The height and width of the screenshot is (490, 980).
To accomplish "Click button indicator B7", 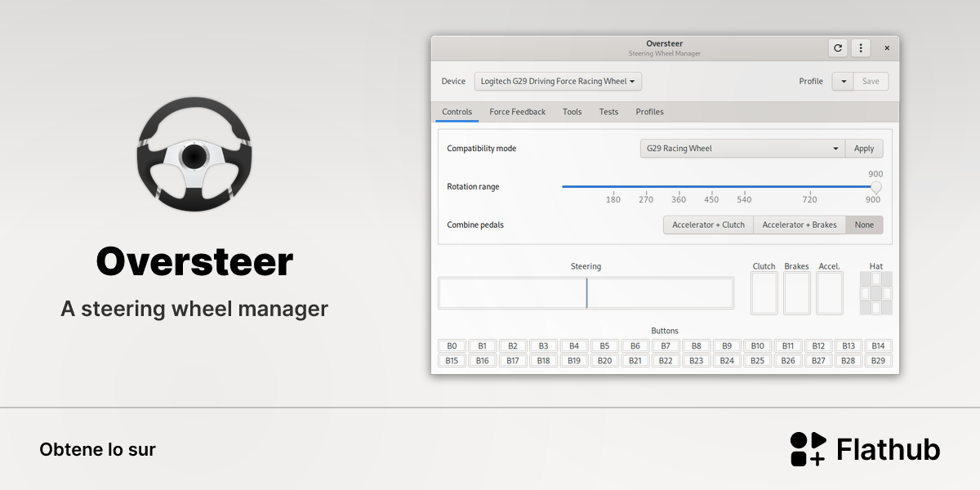I will pos(666,346).
